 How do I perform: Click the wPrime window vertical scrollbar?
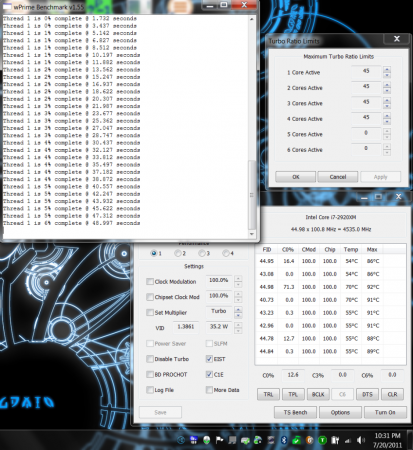pos(252,127)
